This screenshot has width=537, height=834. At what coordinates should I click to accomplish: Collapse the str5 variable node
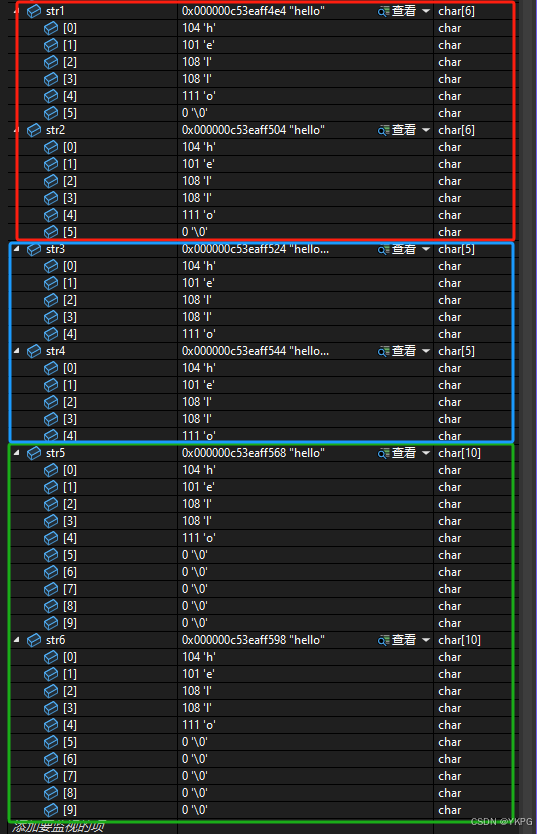tap(16, 453)
